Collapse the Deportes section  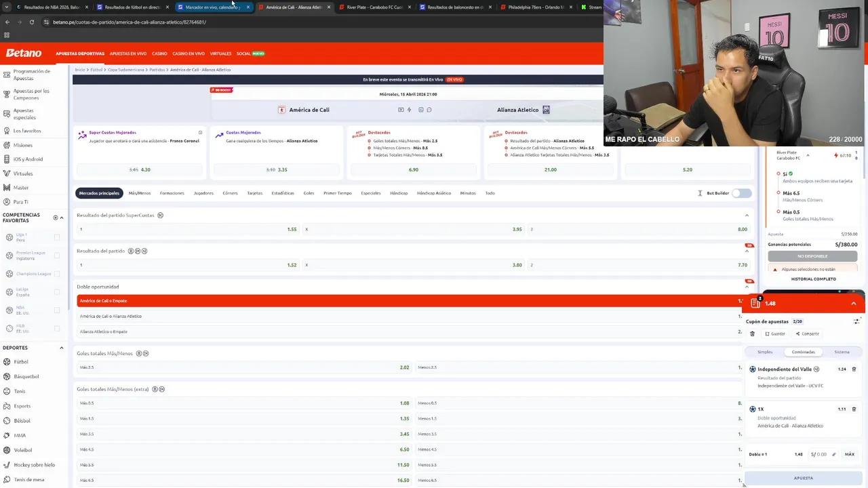pyautogui.click(x=62, y=348)
